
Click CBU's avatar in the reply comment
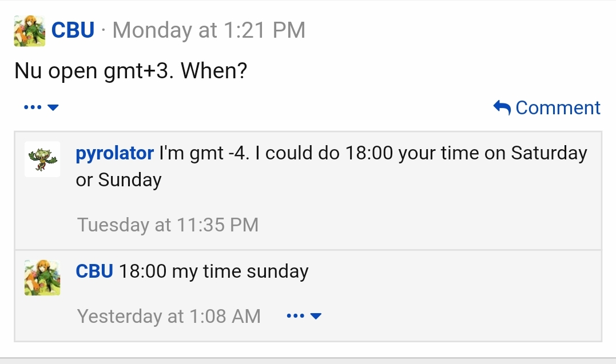42,277
